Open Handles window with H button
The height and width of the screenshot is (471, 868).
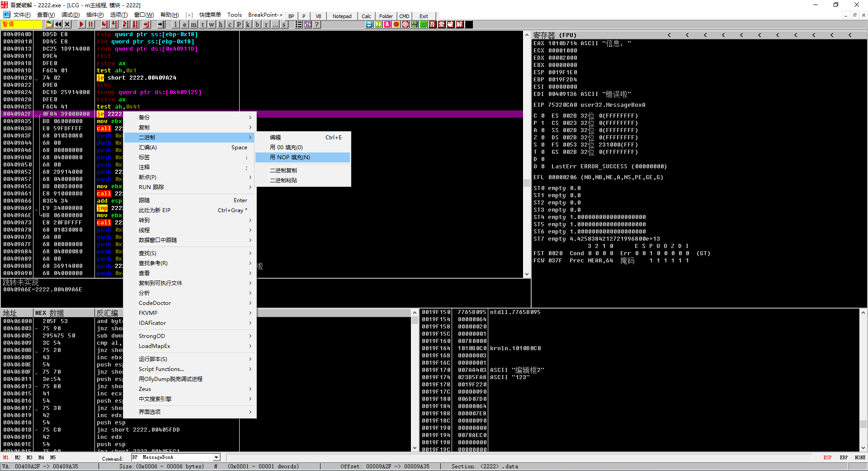pyautogui.click(x=221, y=24)
